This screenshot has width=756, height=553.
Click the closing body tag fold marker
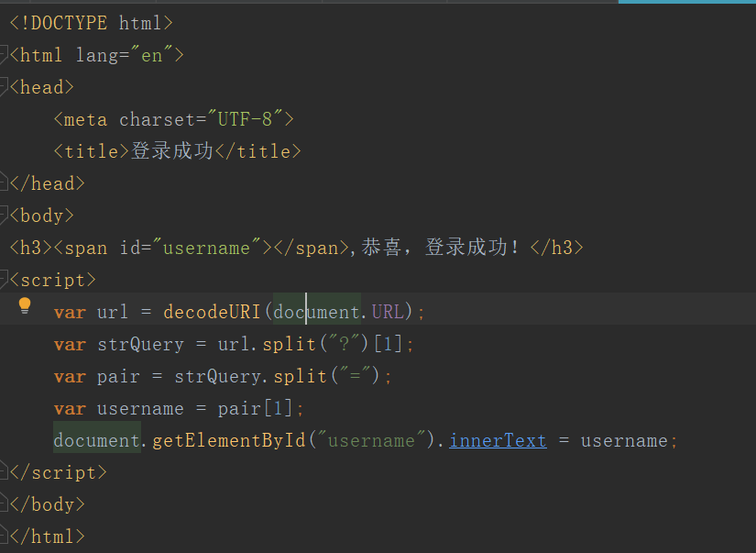tap(4, 503)
